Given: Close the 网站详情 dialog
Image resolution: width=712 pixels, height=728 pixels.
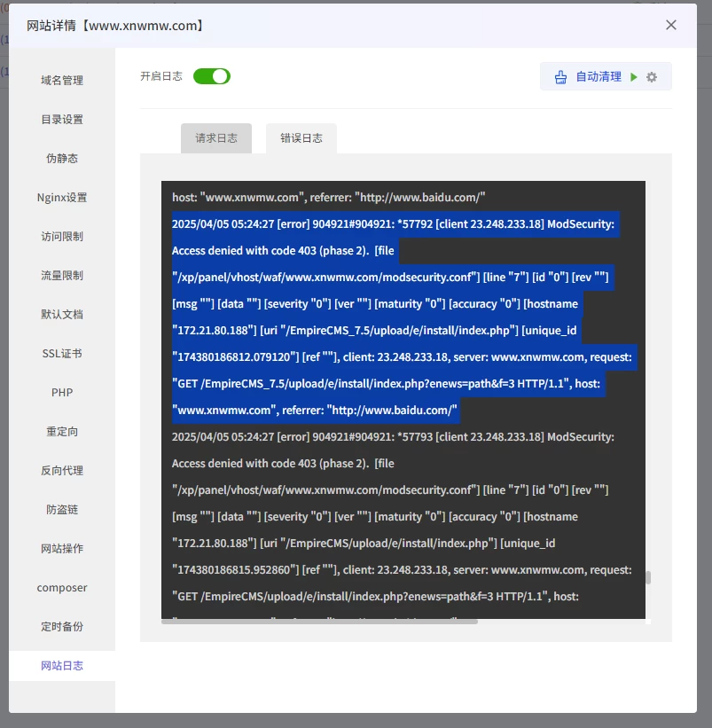Looking at the screenshot, I should pos(671,25).
